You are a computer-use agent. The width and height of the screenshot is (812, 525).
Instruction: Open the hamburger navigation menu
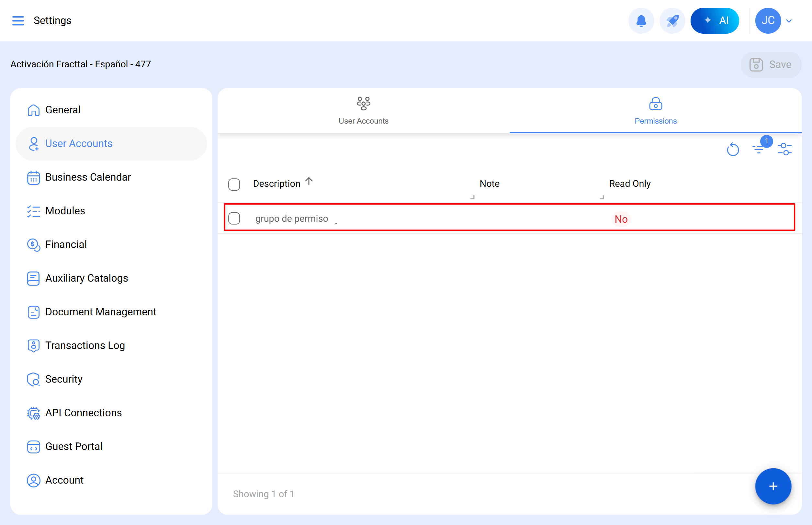18,20
